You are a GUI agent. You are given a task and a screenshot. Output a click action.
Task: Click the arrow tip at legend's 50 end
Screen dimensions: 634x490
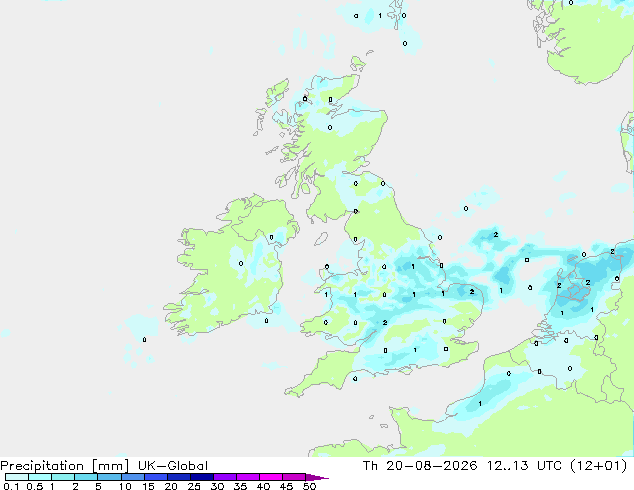coord(317,477)
